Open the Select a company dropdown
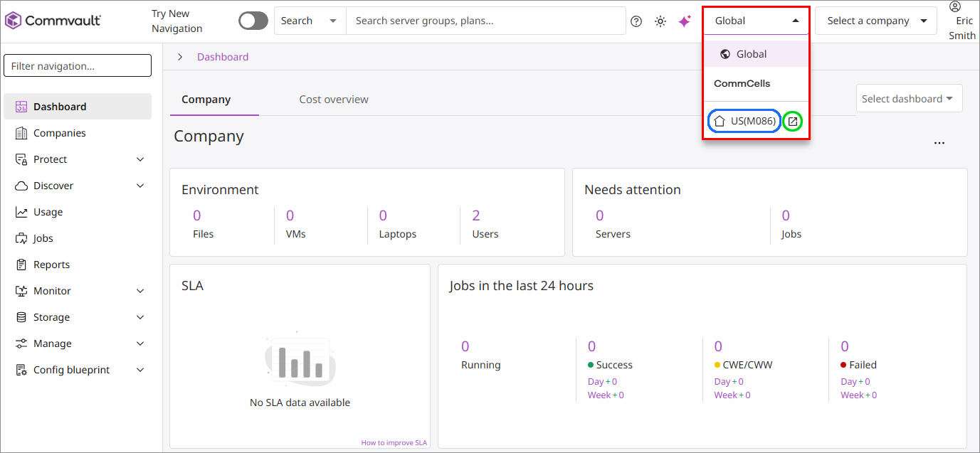 click(x=875, y=21)
